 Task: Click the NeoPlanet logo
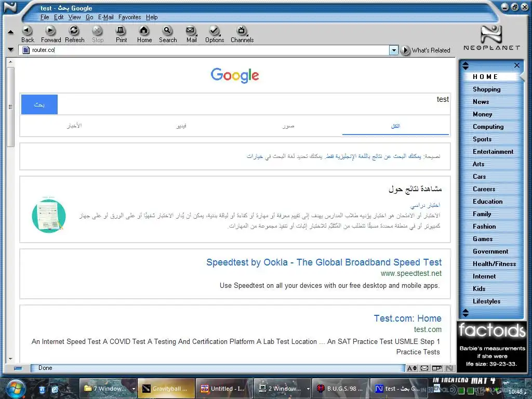pyautogui.click(x=491, y=37)
